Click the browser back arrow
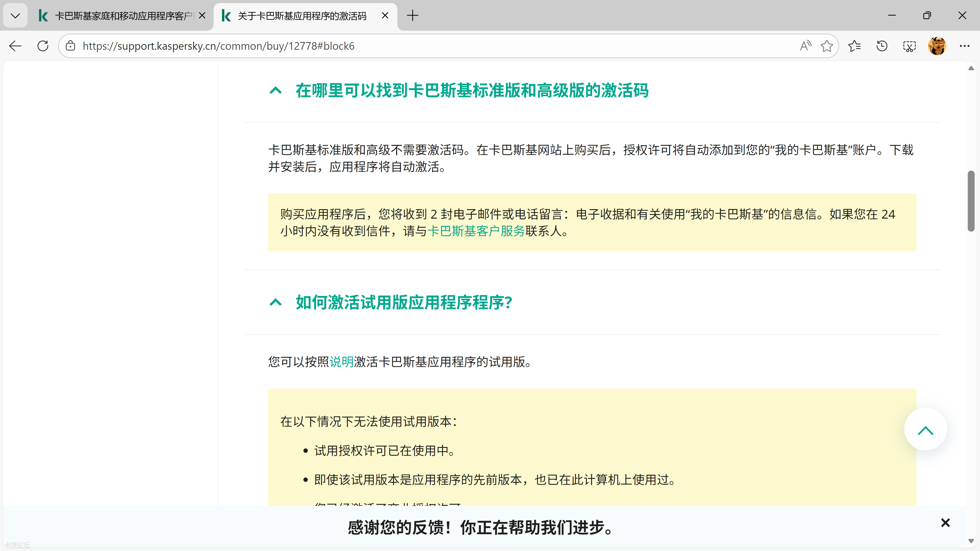Viewport: 980px width, 551px height. 15,46
